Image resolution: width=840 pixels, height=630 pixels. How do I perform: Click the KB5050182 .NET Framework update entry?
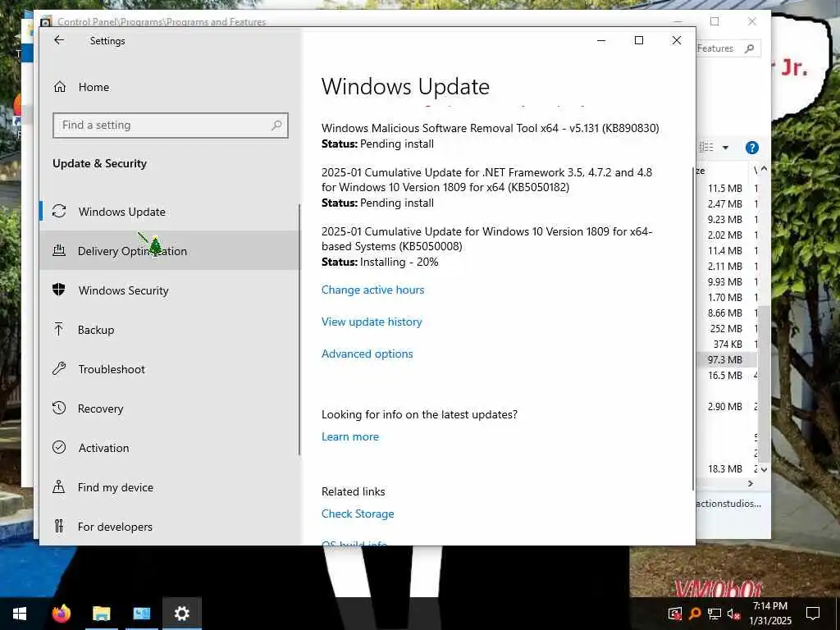487,188
